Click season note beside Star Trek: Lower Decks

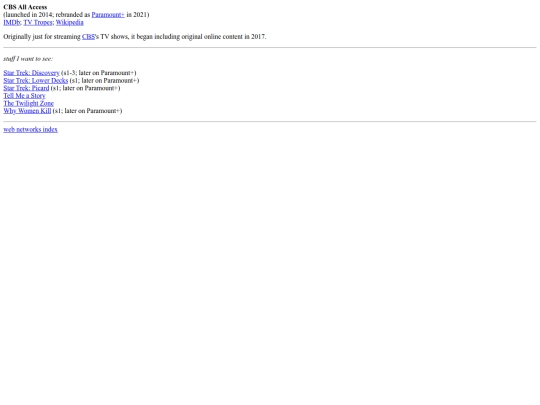click(x=104, y=81)
